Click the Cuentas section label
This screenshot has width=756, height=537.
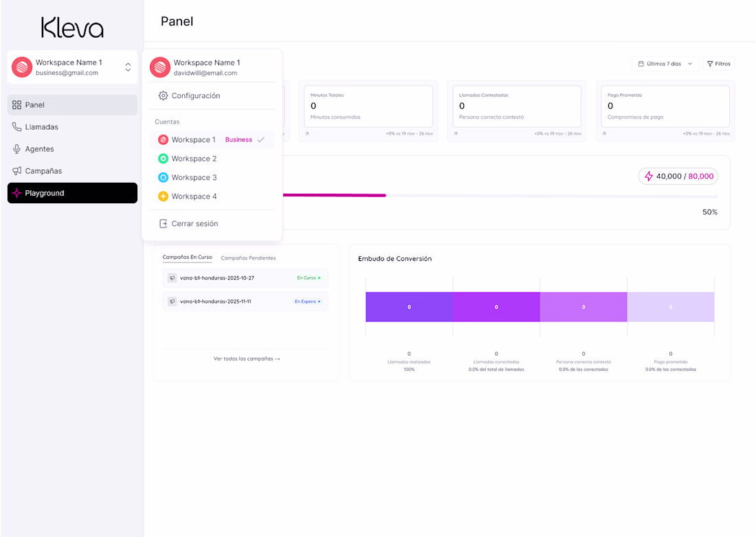tap(167, 122)
